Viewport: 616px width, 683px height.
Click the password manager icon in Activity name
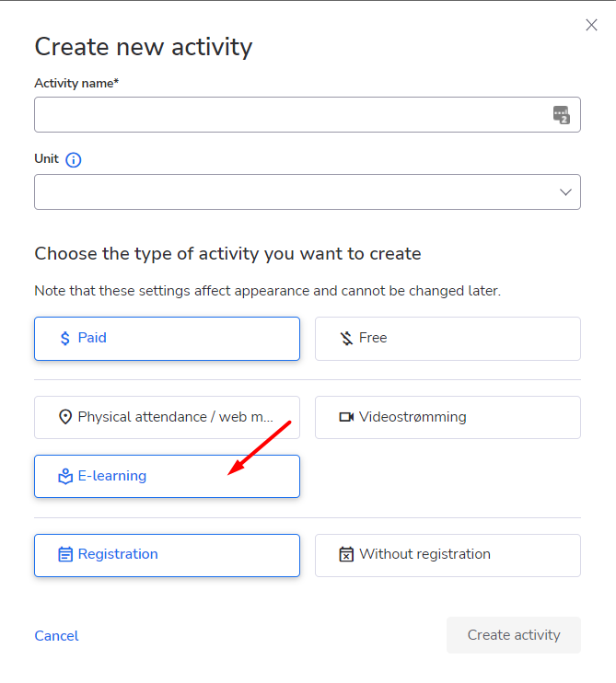[561, 115]
